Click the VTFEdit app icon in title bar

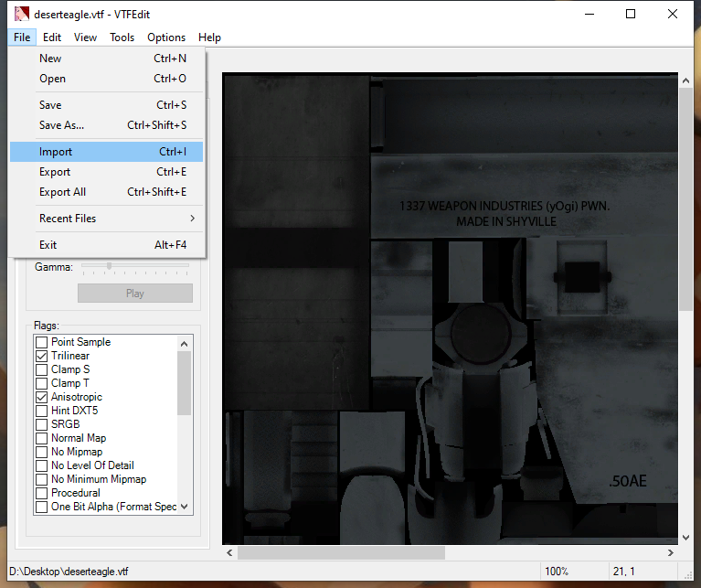pos(21,14)
